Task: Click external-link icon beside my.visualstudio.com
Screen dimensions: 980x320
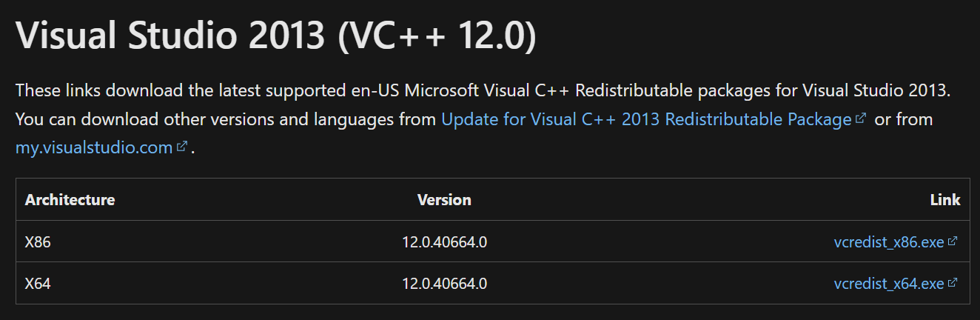Action: click(x=182, y=147)
